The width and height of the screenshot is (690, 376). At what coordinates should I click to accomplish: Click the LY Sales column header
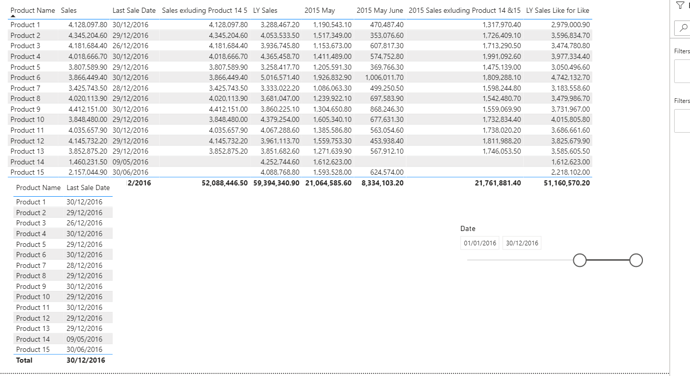265,10
